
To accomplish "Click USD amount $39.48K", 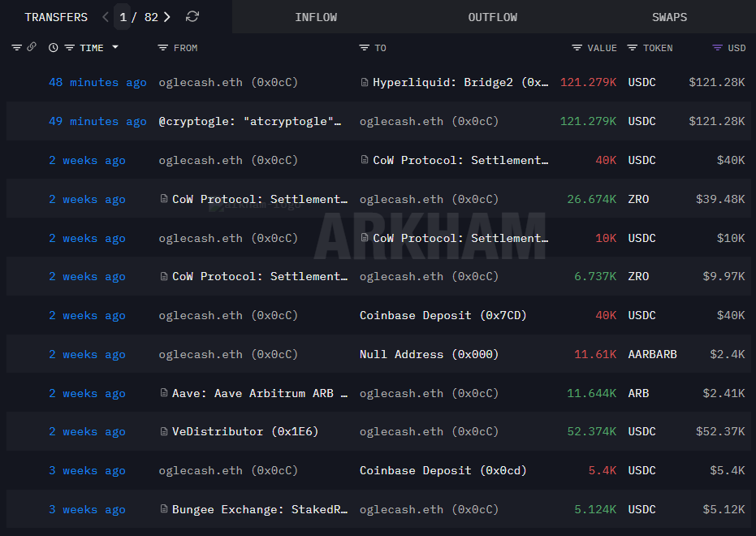I will pos(720,199).
